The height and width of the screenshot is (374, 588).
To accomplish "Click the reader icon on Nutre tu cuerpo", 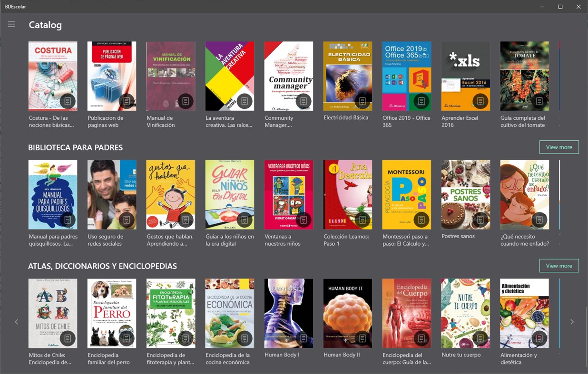I will pos(480,338).
